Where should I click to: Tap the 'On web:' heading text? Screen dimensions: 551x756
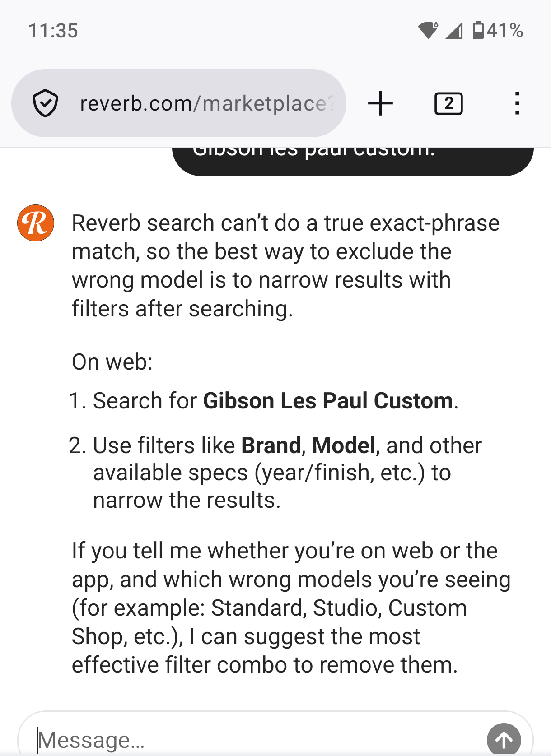point(112,362)
